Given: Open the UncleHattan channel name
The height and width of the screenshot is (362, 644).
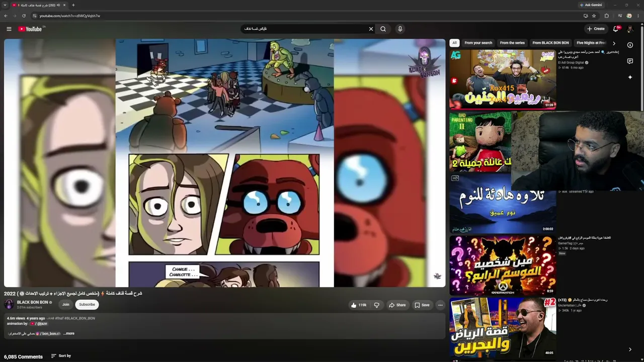Looking at the screenshot, I should [570, 306].
